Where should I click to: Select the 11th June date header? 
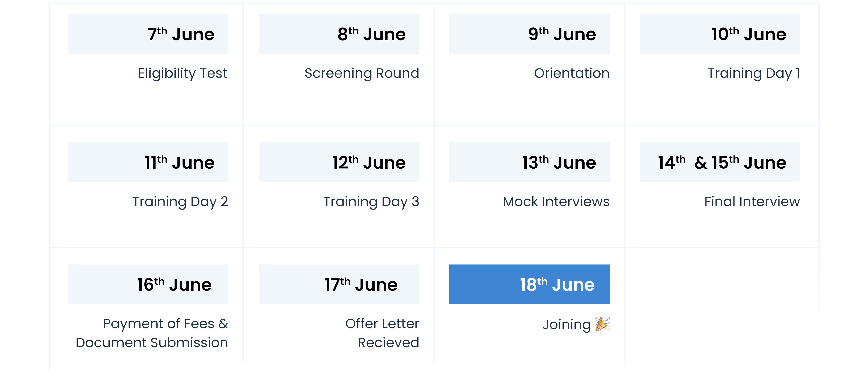148,162
